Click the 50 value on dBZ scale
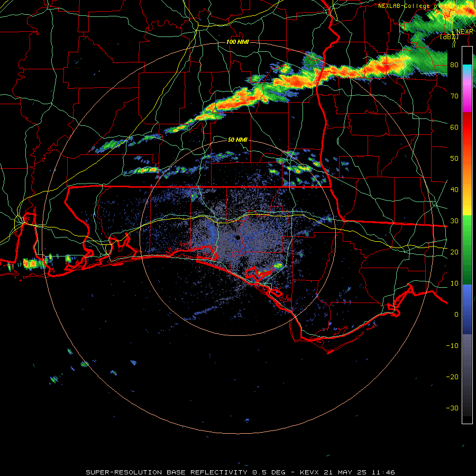 pos(454,159)
